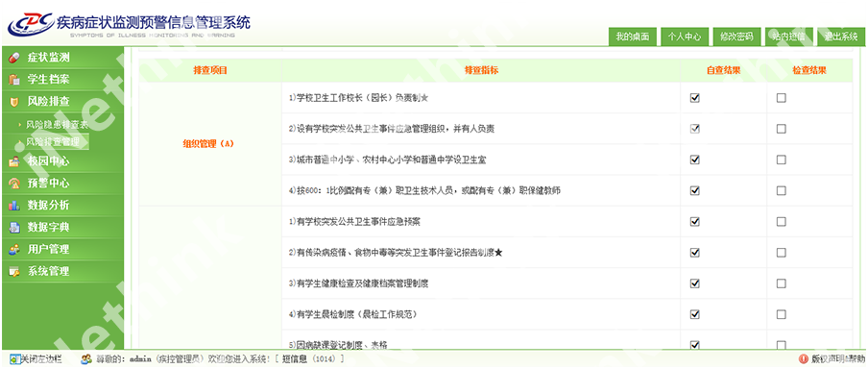Viewport: 868px width, 369px height.
Task: Click 关闭左边栏 to hide sidebar
Action: pos(41,359)
